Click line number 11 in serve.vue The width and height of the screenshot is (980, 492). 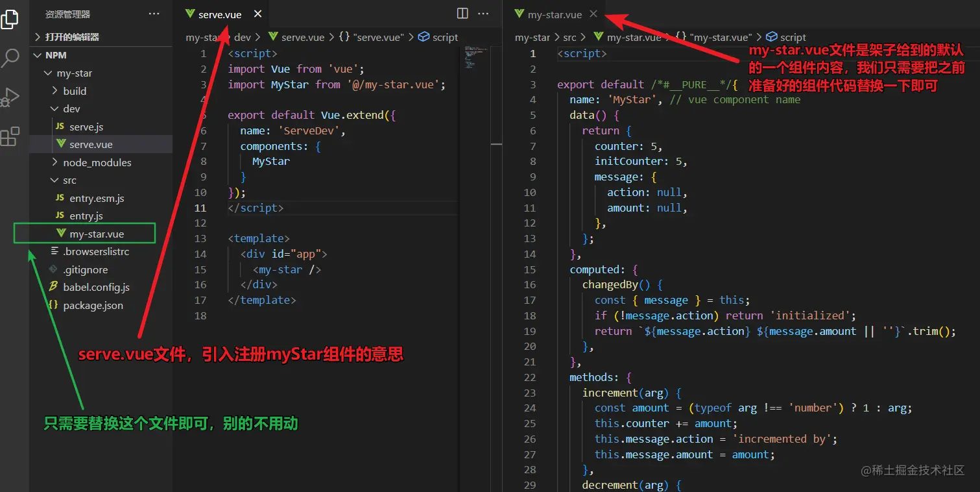coord(200,208)
